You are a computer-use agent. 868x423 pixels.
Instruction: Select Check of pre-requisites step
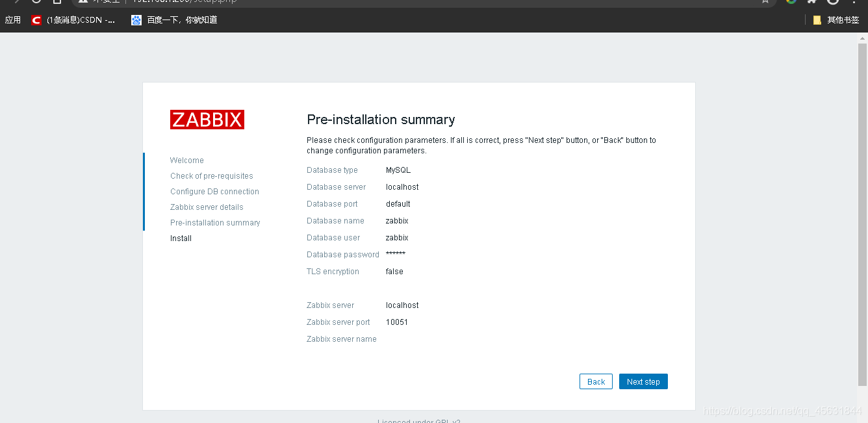(212, 176)
